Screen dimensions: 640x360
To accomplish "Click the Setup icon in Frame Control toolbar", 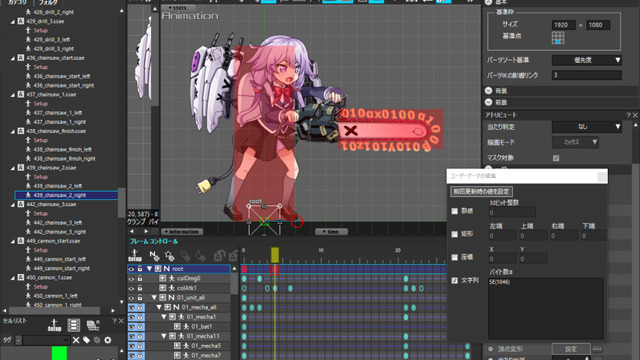I will click(135, 256).
